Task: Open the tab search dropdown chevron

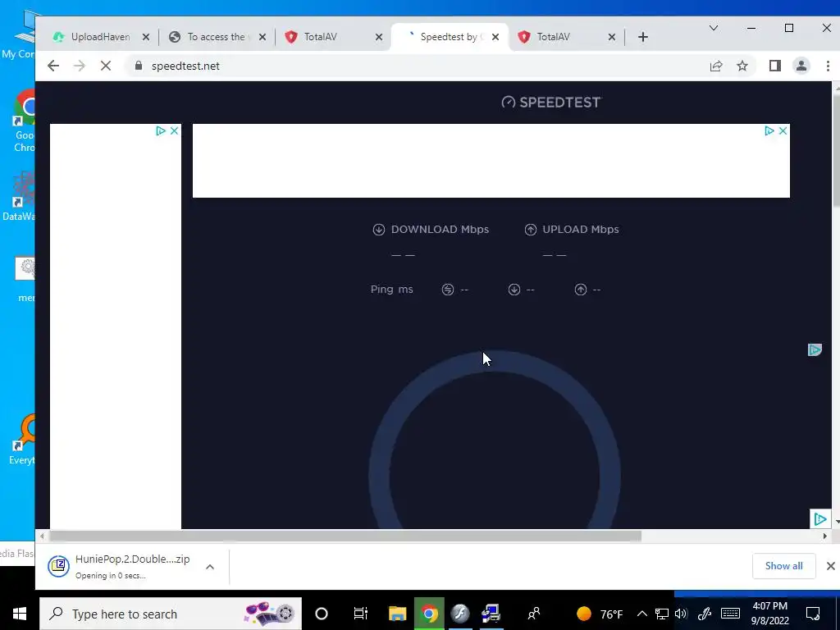Action: point(714,28)
